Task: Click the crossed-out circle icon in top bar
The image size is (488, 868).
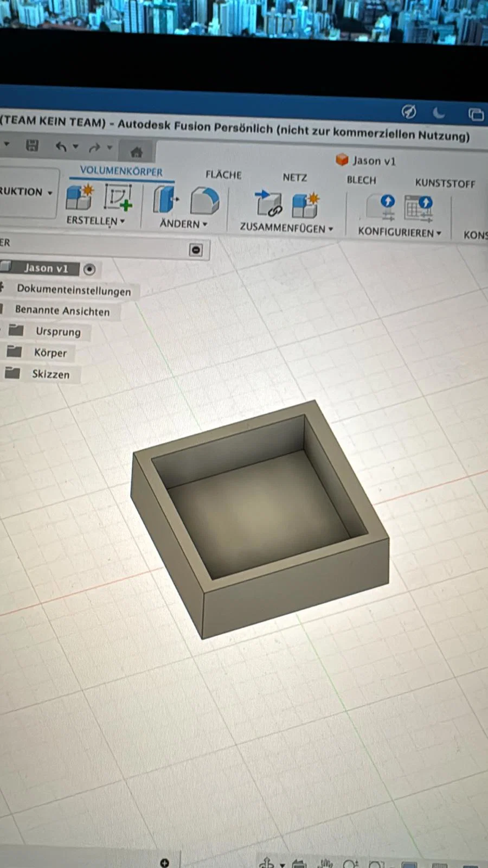Action: point(409,112)
